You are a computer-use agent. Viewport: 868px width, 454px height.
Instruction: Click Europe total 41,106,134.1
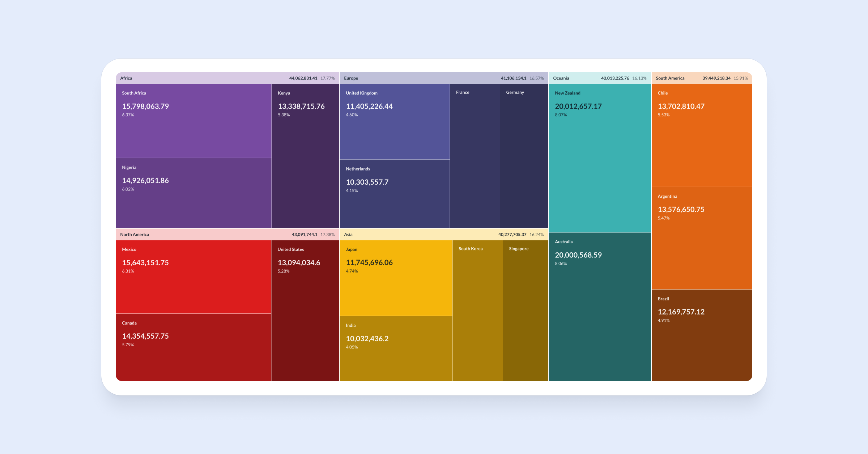point(513,78)
